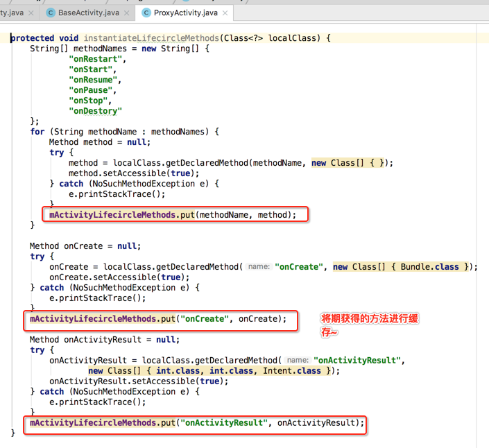Click the put("onCreate", onCreate) statement
Image resolution: width=489 pixels, height=448 pixels.
pos(158,318)
